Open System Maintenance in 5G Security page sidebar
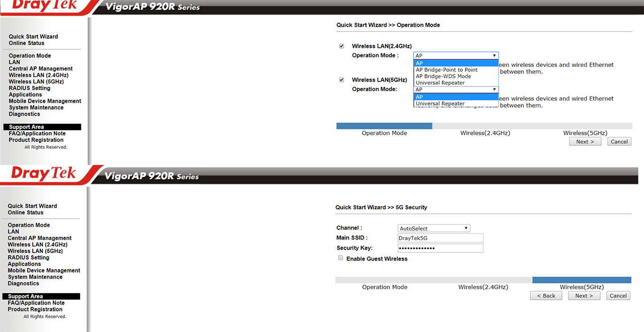 [x=35, y=277]
